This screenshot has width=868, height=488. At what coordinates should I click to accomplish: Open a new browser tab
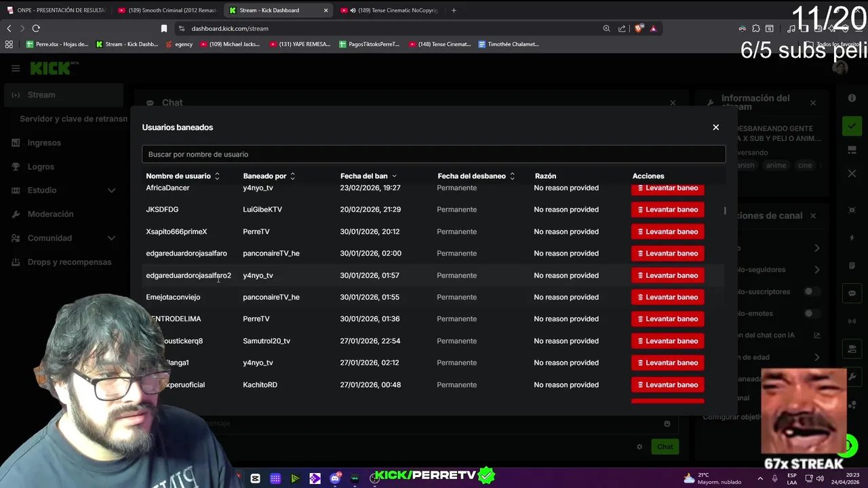(454, 10)
